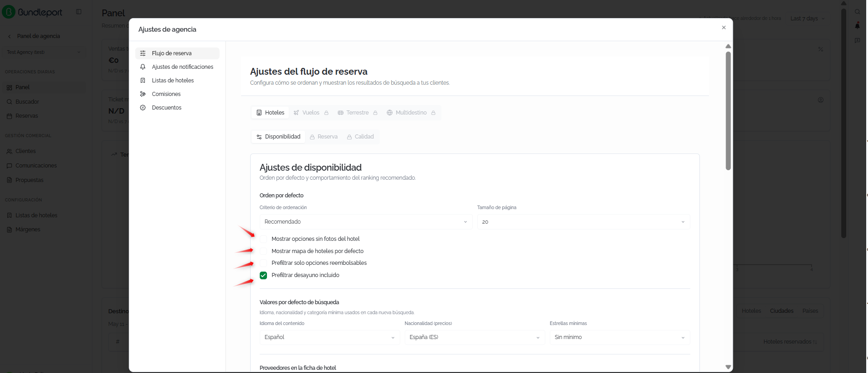Screen dimensions: 868x373
Task: Click the Clientes people icon in sidebar
Action: pos(10,151)
